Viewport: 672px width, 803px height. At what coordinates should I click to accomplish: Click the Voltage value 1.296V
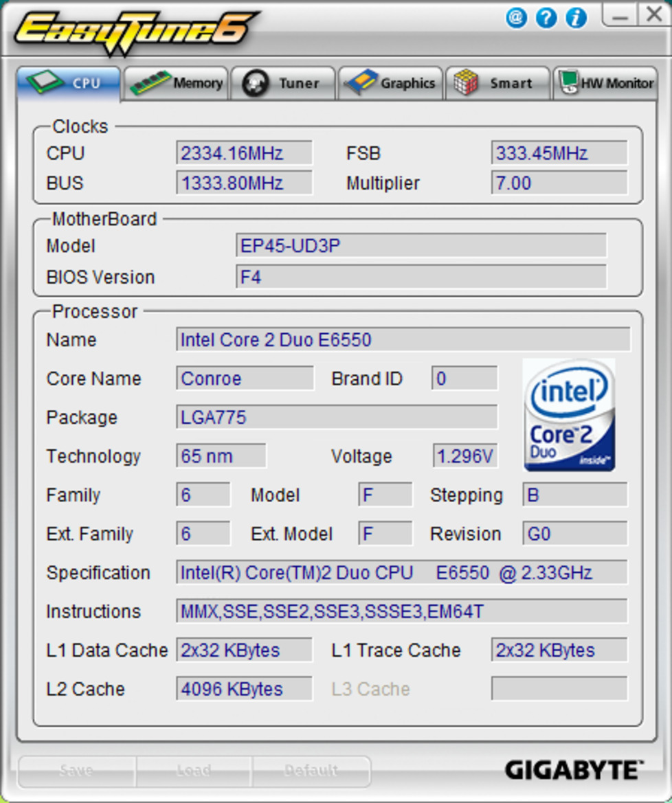coord(465,456)
